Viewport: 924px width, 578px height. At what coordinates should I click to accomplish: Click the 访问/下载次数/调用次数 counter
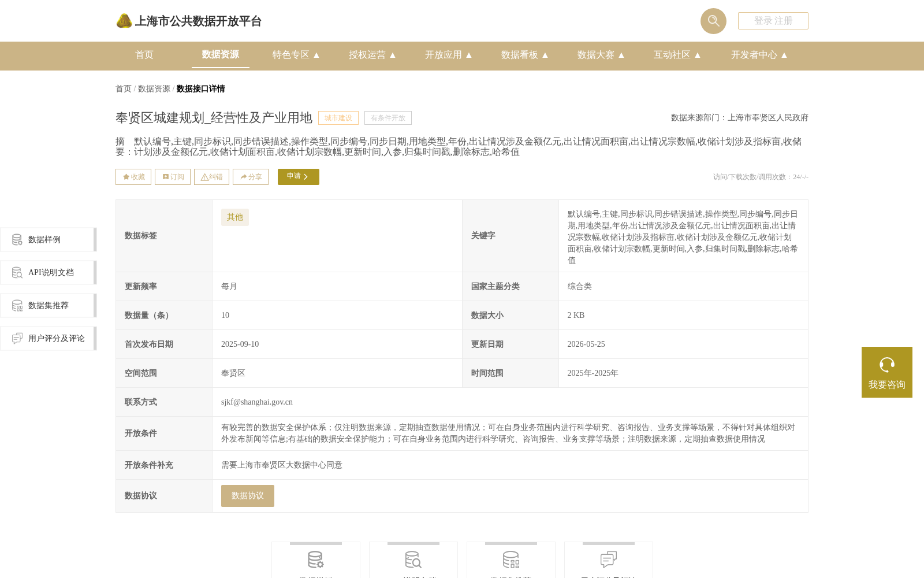[761, 177]
